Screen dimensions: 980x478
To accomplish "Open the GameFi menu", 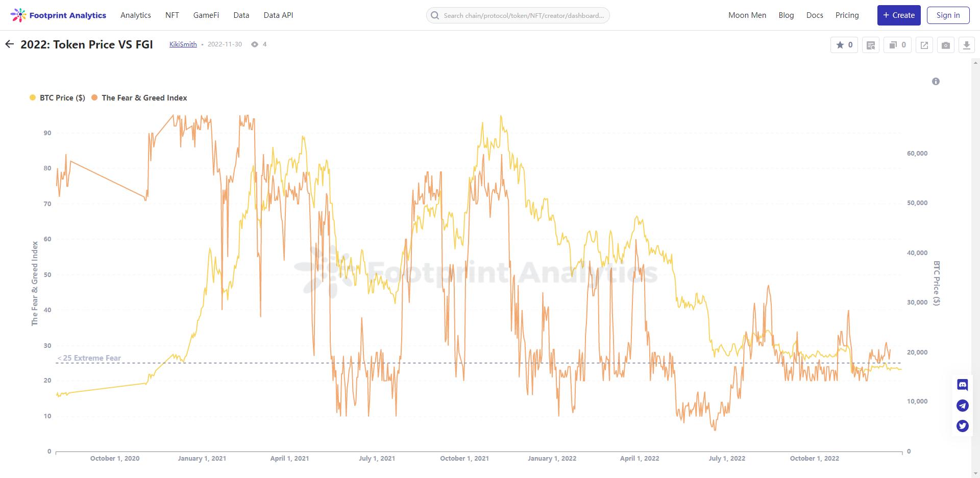I will click(206, 15).
